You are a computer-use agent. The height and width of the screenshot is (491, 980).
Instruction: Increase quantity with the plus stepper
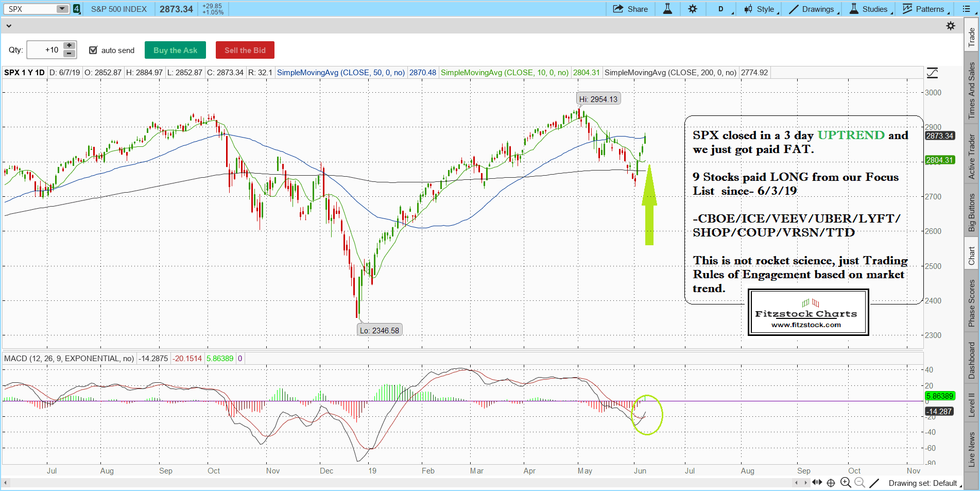click(69, 46)
